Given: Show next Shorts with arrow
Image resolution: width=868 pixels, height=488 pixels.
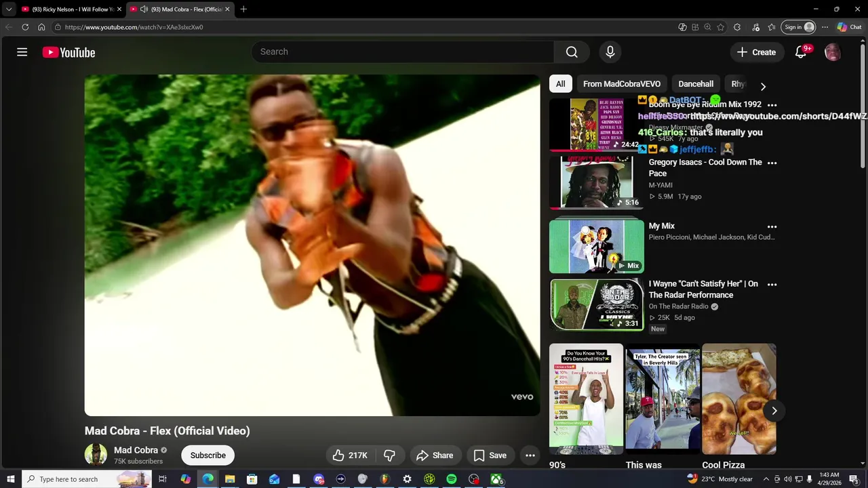Looking at the screenshot, I should [x=774, y=411].
